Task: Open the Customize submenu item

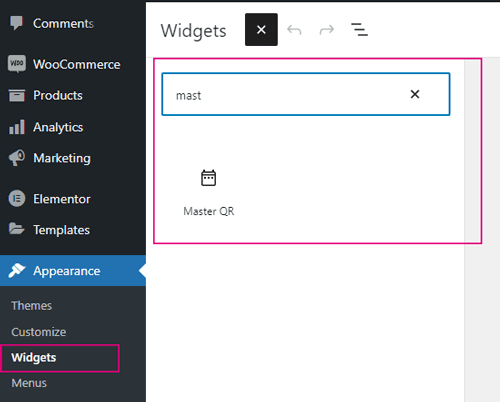Action: point(39,332)
